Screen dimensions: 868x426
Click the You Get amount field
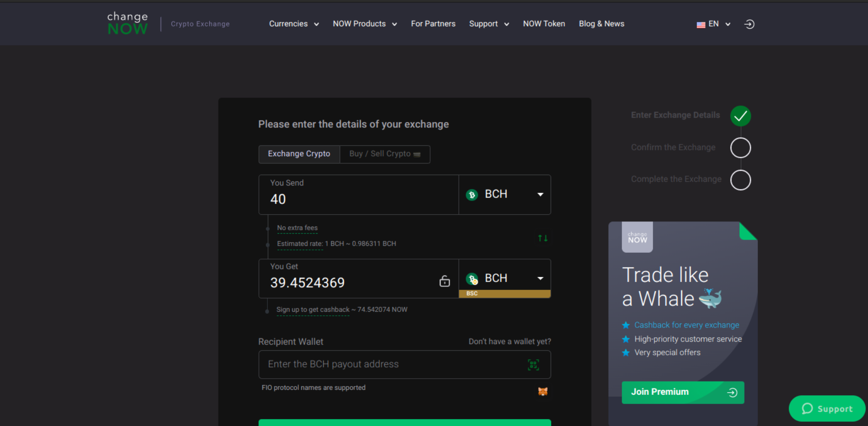click(358, 278)
